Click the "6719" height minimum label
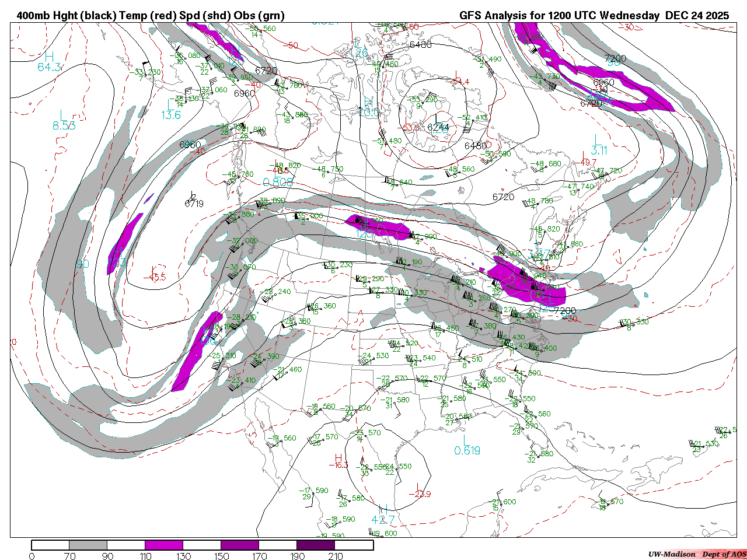Screen dimensions: 747x560 tap(194, 204)
